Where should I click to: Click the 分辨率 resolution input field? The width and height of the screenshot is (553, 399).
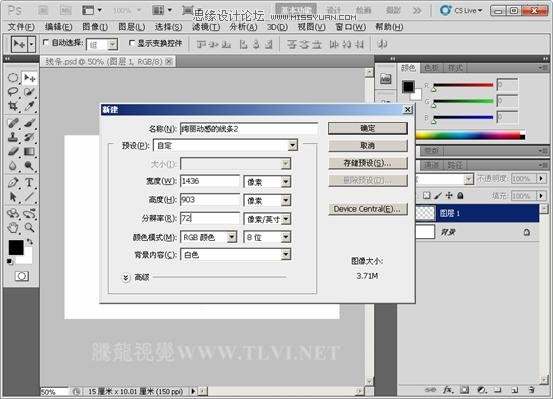[210, 218]
